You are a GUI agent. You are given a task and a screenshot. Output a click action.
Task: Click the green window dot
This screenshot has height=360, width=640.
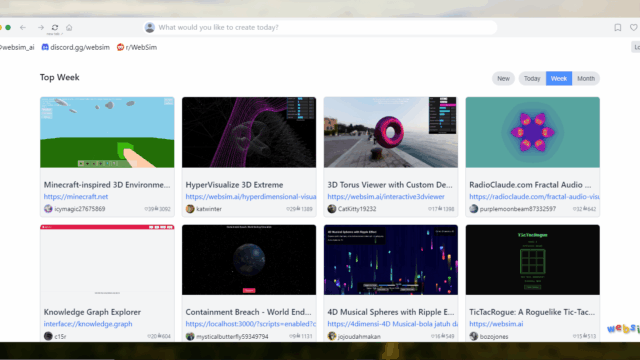(x=8, y=27)
